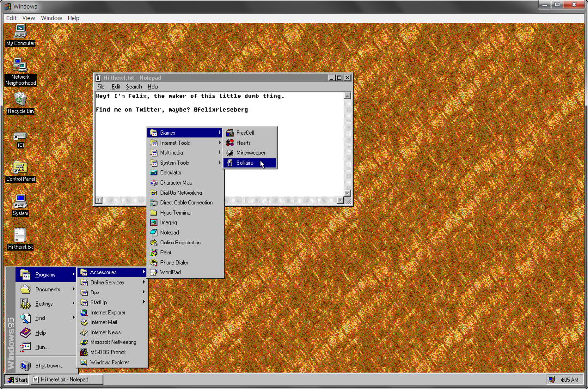Open Find in Start menu

click(x=47, y=318)
